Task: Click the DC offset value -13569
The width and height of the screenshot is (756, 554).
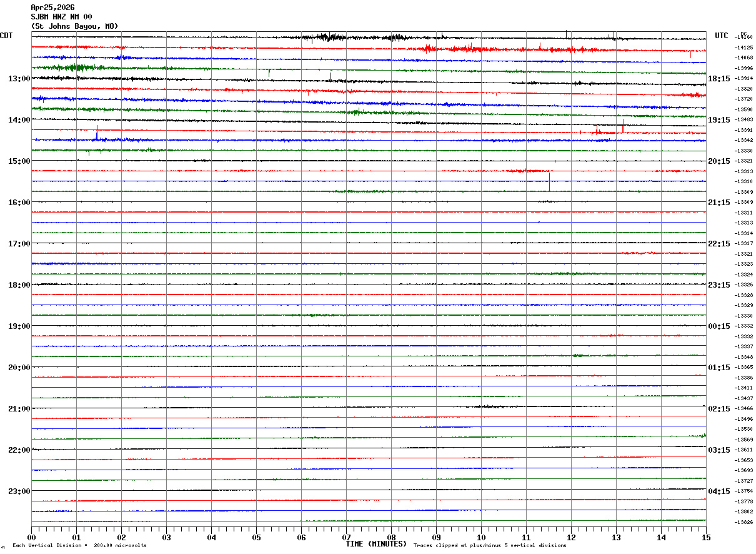Action: 744,440
